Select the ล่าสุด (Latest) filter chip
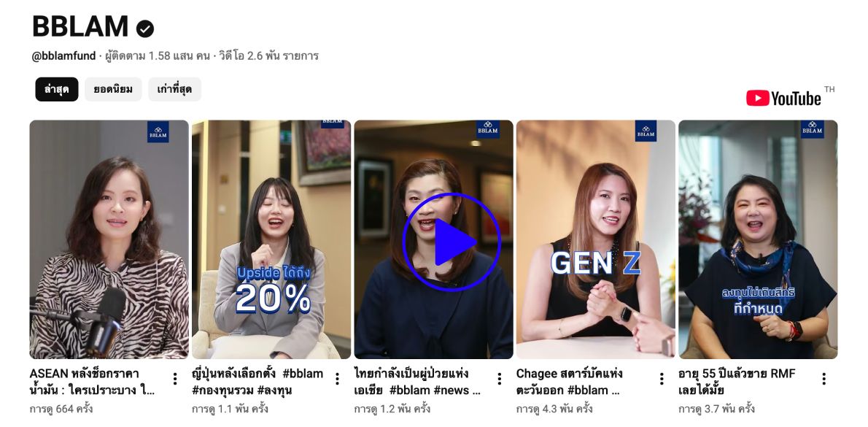868x427 pixels. click(x=57, y=89)
